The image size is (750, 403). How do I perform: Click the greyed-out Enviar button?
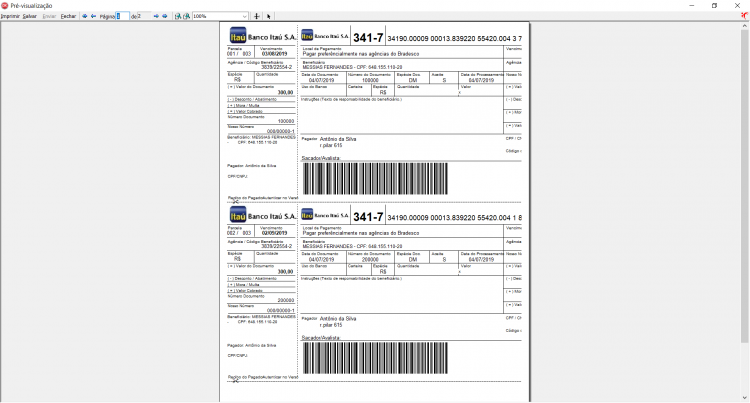click(x=49, y=16)
